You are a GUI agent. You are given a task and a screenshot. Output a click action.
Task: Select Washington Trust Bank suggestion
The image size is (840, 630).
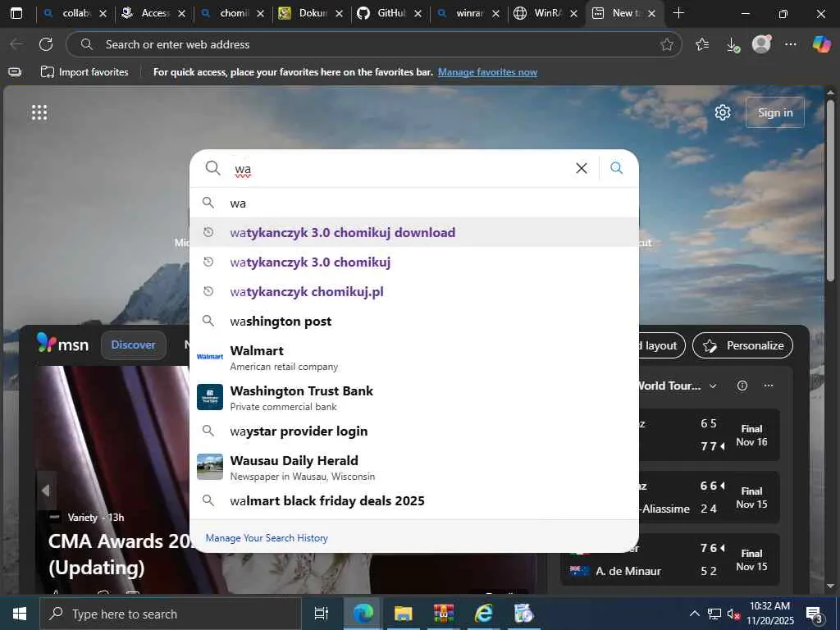tap(414, 398)
